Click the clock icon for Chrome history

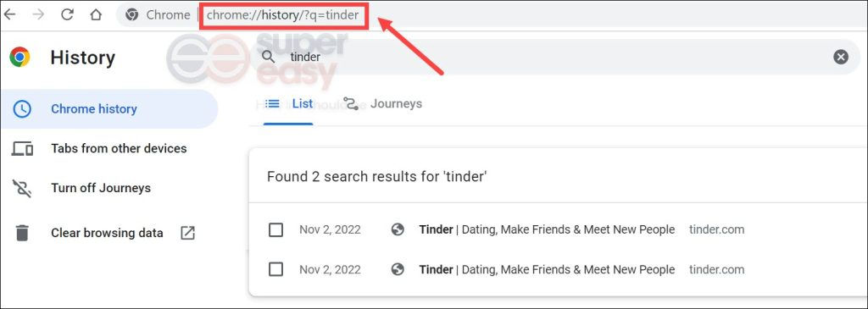tap(21, 109)
